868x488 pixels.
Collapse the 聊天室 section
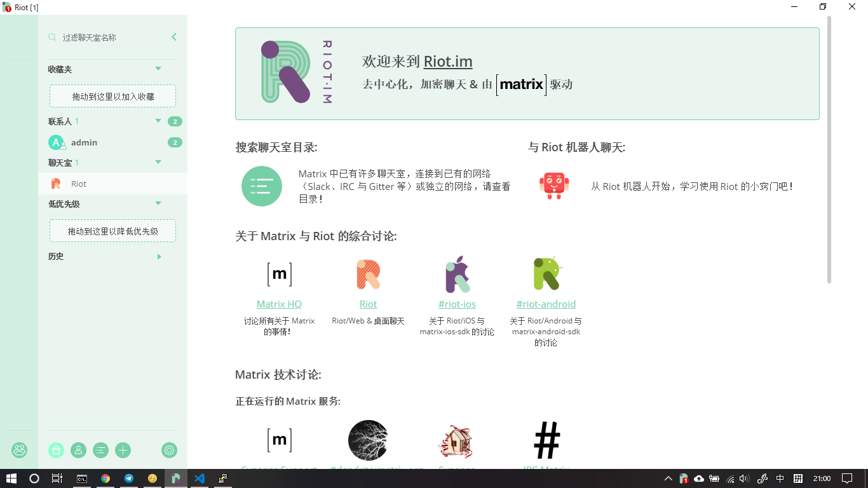click(x=158, y=162)
